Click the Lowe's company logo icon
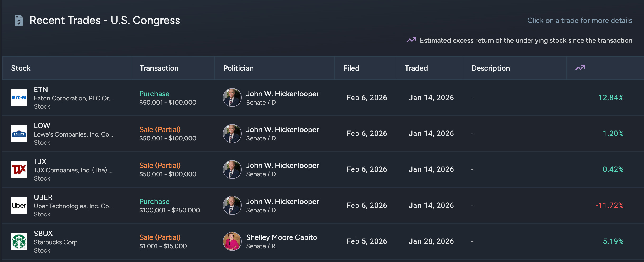Screen dimensions: 644x262 (19, 134)
